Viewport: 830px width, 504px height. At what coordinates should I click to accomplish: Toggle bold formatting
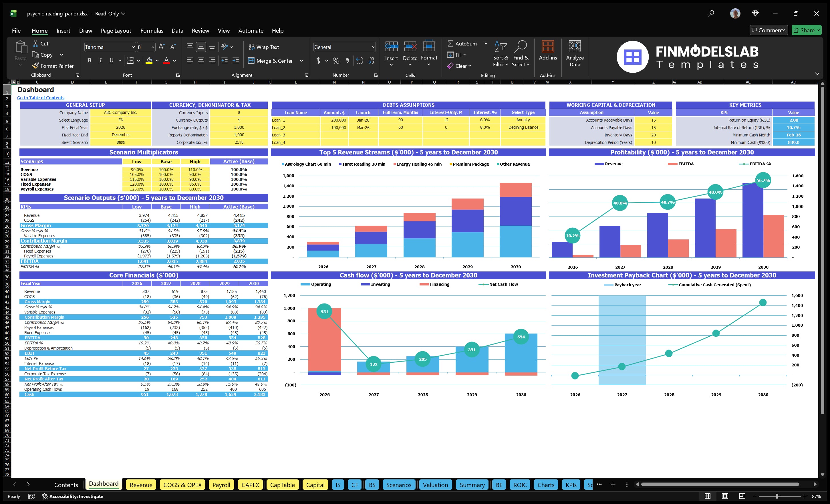point(89,60)
